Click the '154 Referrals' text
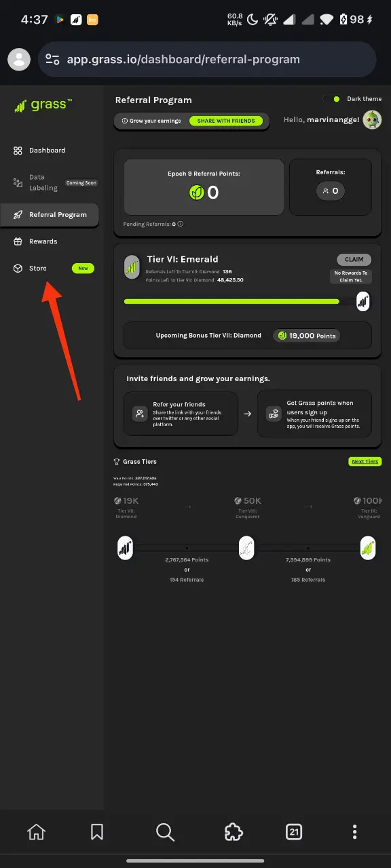The width and height of the screenshot is (391, 868). pyautogui.click(x=187, y=580)
